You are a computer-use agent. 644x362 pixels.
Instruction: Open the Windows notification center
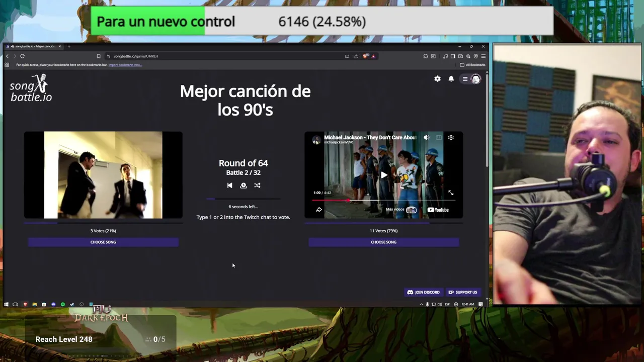tap(481, 304)
